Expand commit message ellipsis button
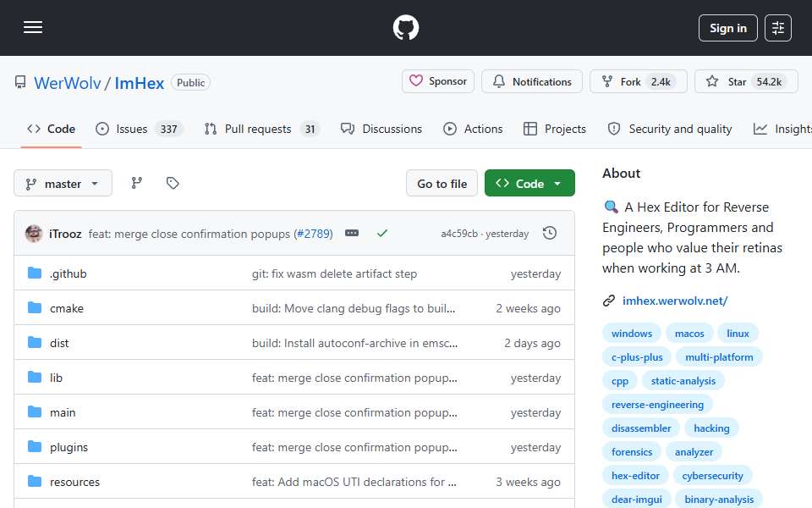Viewport: 812px width, 508px height. click(352, 234)
